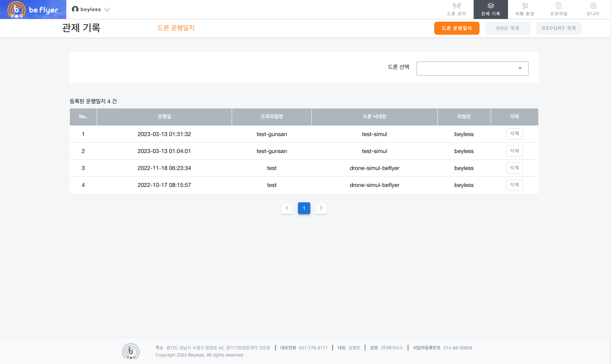Open the 드론 선택 drone selection dropdown
Image resolution: width=611 pixels, height=364 pixels.
tap(472, 68)
